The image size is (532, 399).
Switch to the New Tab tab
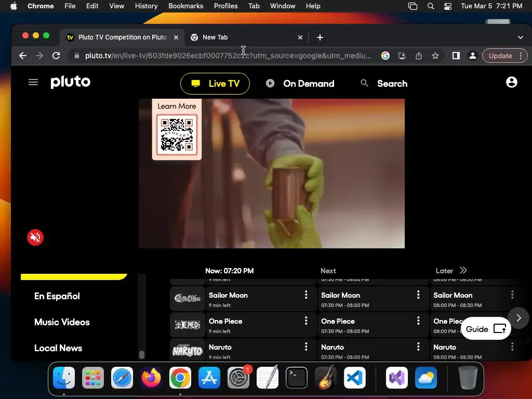(246, 37)
